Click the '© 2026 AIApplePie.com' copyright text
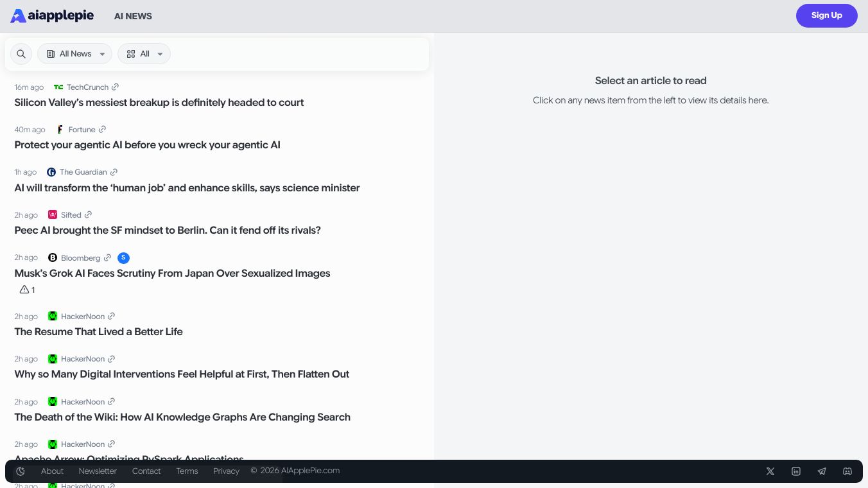This screenshot has height=488, width=868. tap(295, 471)
